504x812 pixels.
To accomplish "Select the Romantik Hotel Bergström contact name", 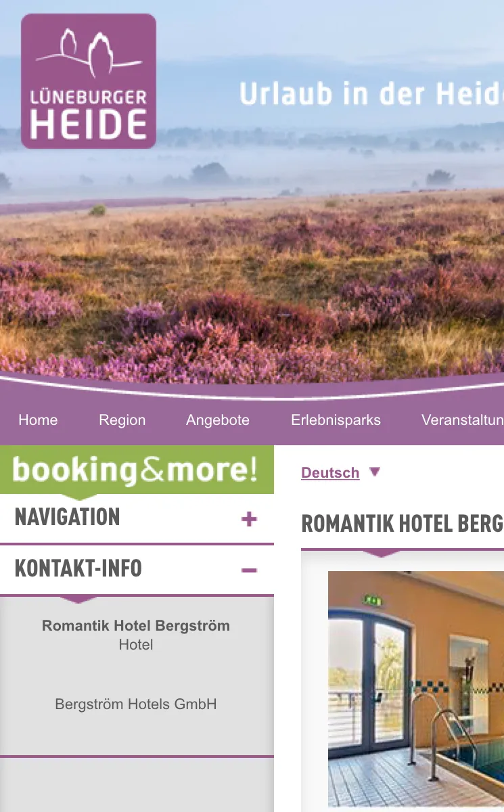I will [x=136, y=626].
